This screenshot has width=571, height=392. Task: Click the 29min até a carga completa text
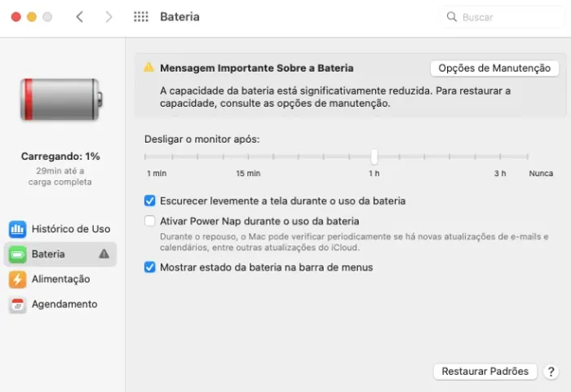tap(60, 176)
